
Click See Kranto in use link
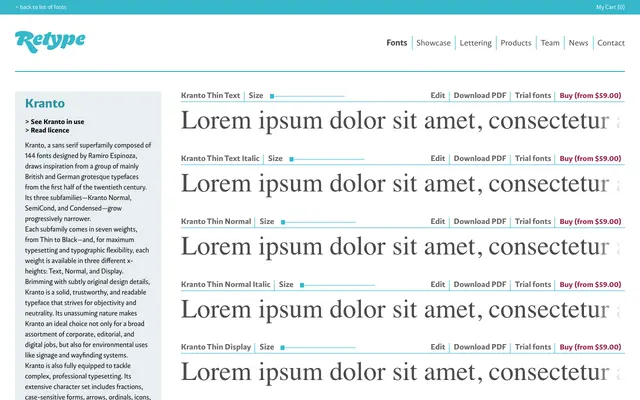[55, 122]
